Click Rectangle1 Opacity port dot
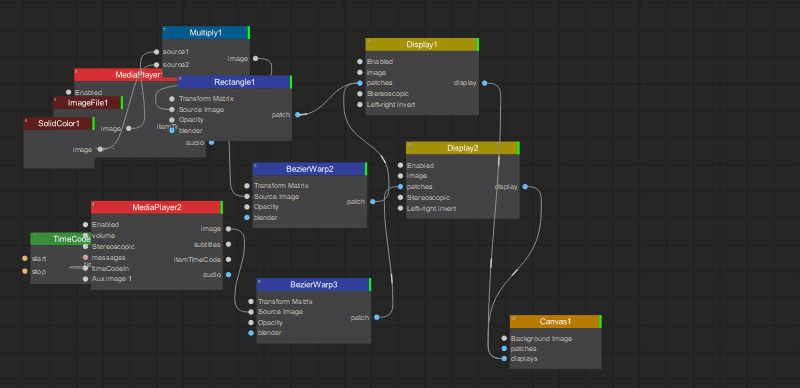Viewport: 800px width, 388px height. 172,120
